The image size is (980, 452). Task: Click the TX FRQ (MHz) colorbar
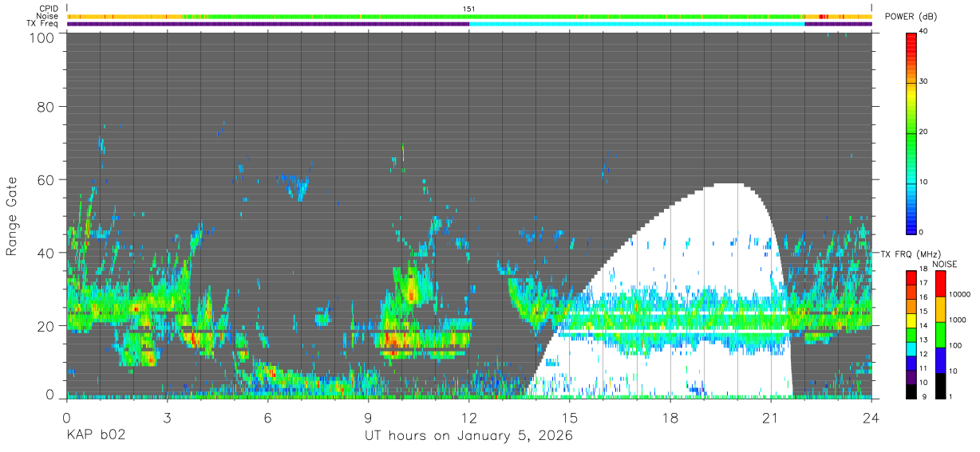(911, 335)
